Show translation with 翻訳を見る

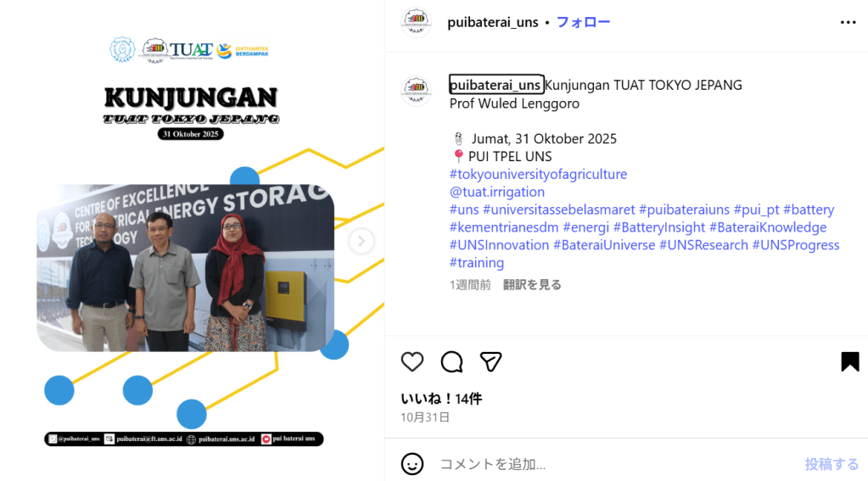(532, 284)
